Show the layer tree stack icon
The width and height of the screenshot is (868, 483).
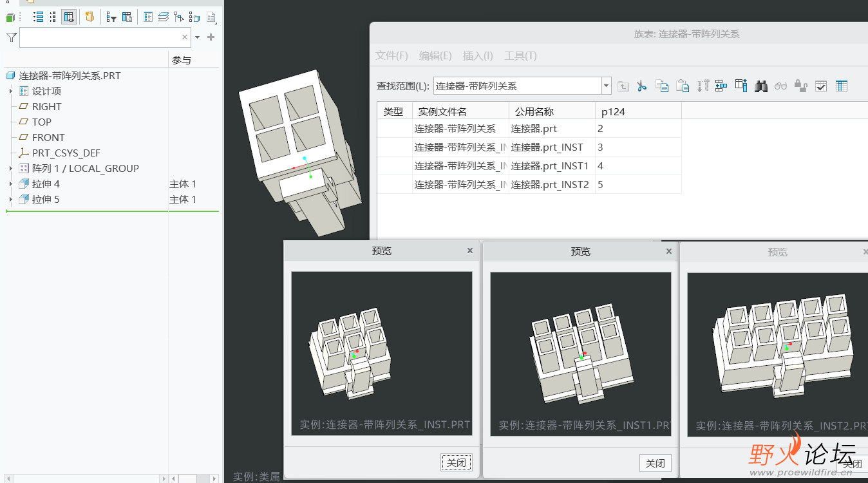(x=164, y=17)
